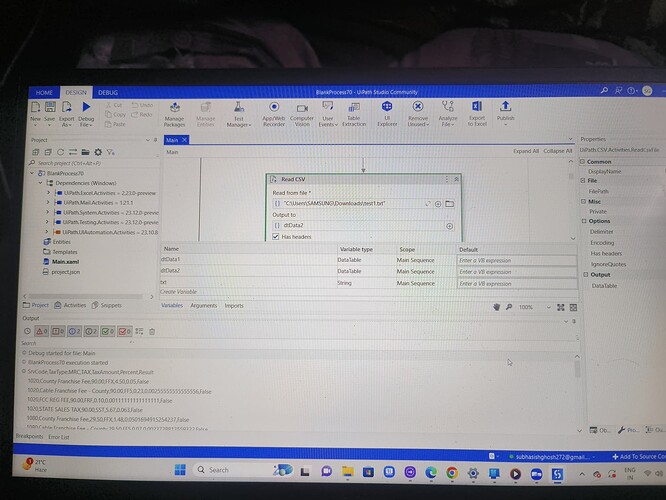The height and width of the screenshot is (500, 666).
Task: Activate the pan hand tool in designer
Action: click(x=496, y=307)
